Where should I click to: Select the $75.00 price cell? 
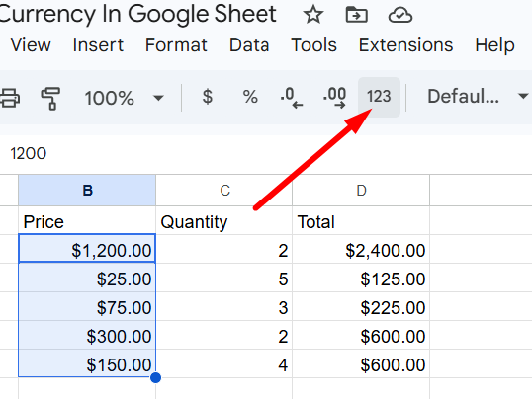click(87, 306)
